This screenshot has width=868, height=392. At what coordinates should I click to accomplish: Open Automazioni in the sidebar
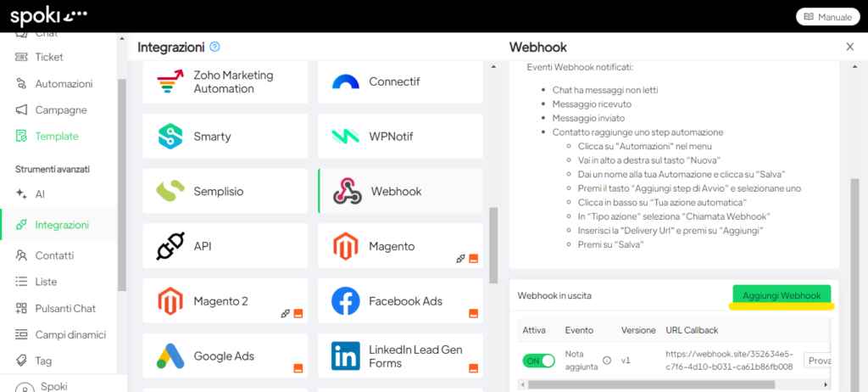pos(64,84)
